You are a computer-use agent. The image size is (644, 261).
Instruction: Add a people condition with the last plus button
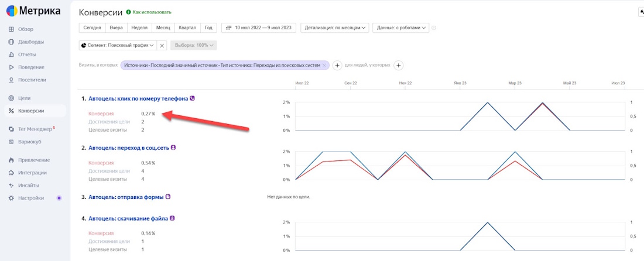click(x=398, y=65)
